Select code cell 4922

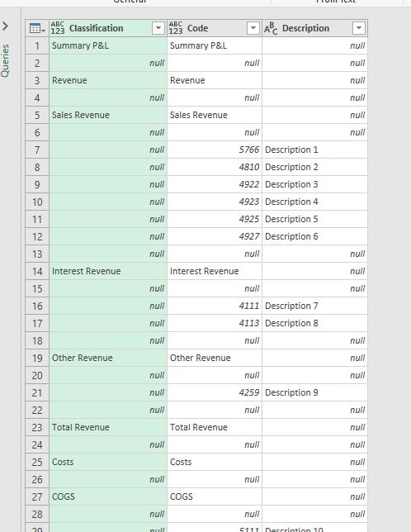point(215,184)
